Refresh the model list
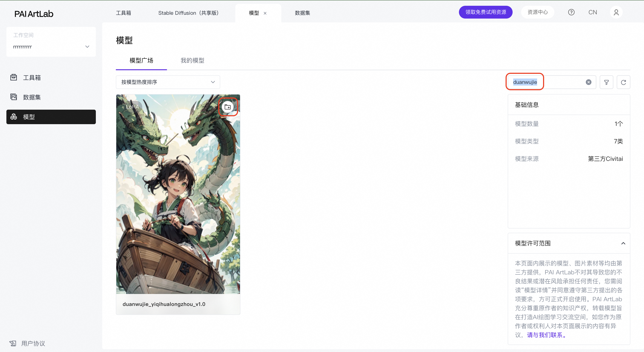 (x=623, y=82)
